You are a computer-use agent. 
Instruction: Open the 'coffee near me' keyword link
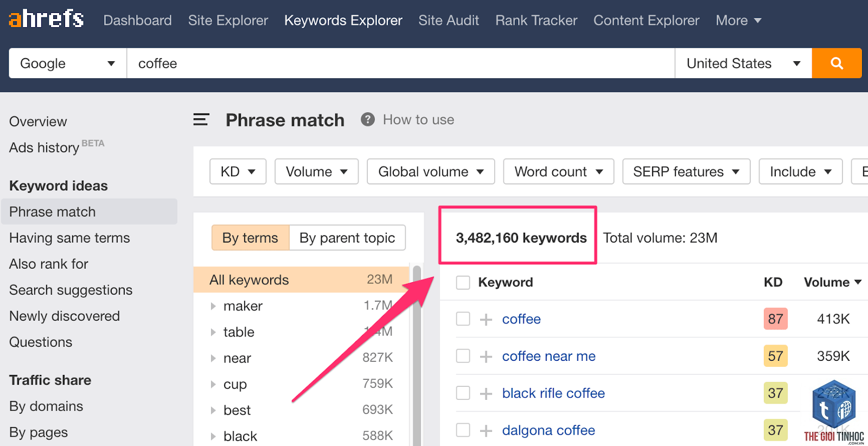point(549,356)
